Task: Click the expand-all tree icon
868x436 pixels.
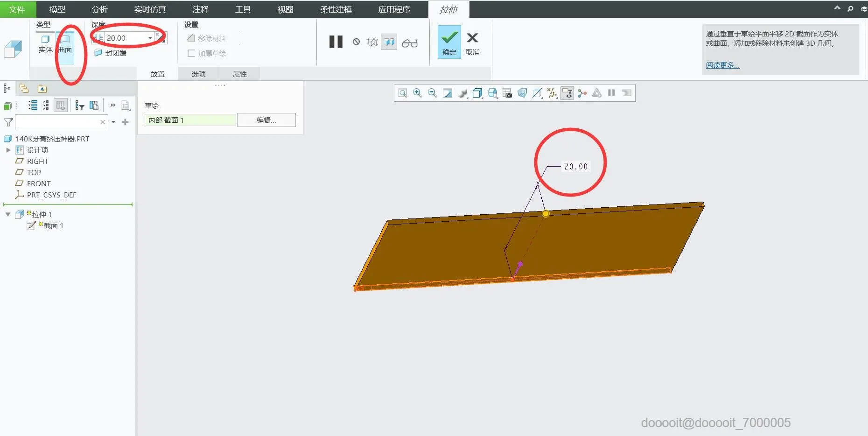Action: [33, 105]
